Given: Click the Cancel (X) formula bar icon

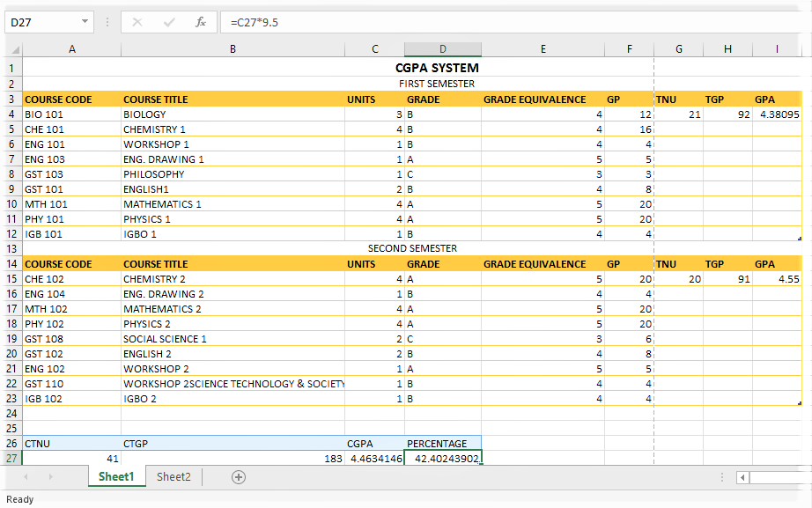Looking at the screenshot, I should (137, 22).
